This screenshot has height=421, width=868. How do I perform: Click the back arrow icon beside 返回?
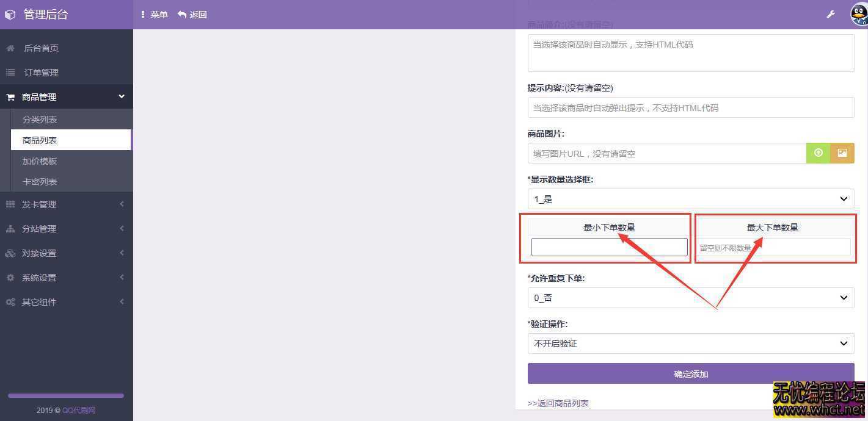tap(181, 14)
